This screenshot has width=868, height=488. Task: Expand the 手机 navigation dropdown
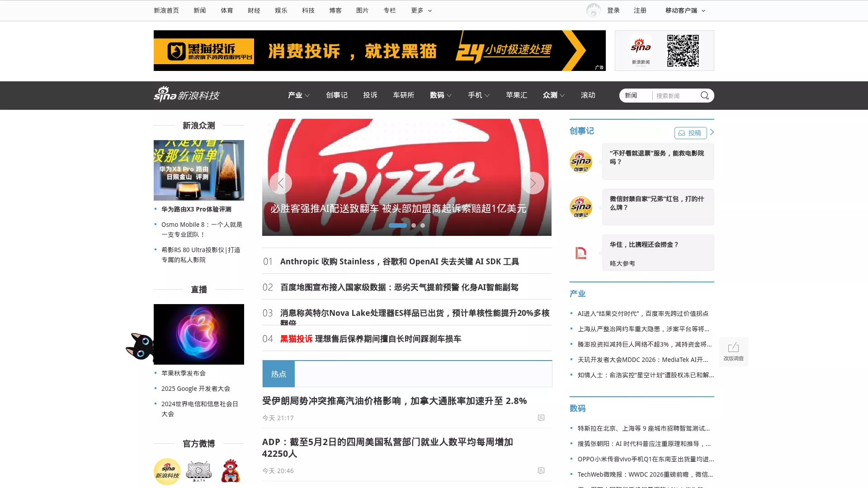[479, 95]
